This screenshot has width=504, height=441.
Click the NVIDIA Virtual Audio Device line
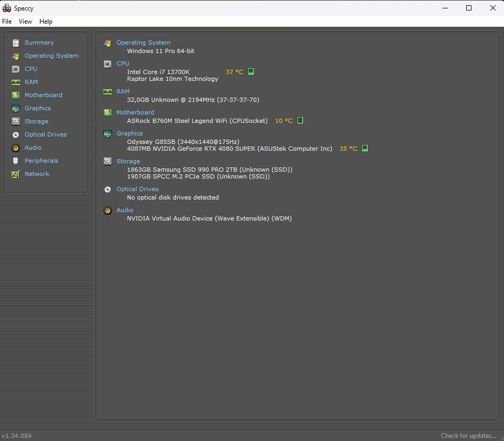click(x=209, y=218)
